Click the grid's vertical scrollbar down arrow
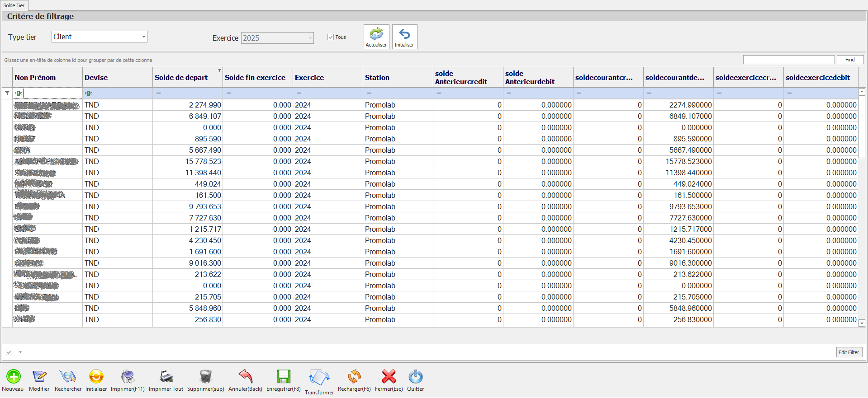 tap(862, 323)
